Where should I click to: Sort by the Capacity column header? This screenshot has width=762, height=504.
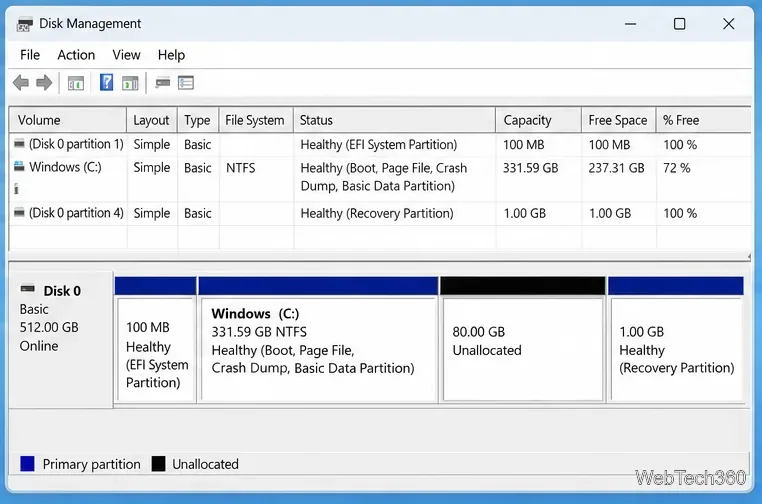538,120
